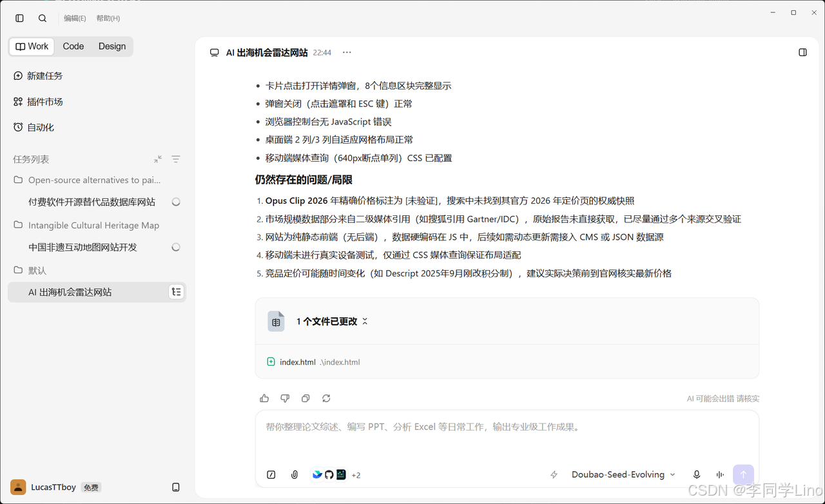Click the 仍然存在的问题/局限 heading
The image size is (825, 504).
tap(304, 180)
